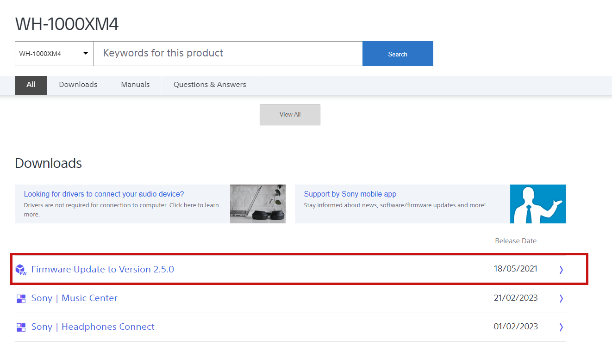Open 'Looking for drivers to connect your audio device?' link

coord(104,194)
